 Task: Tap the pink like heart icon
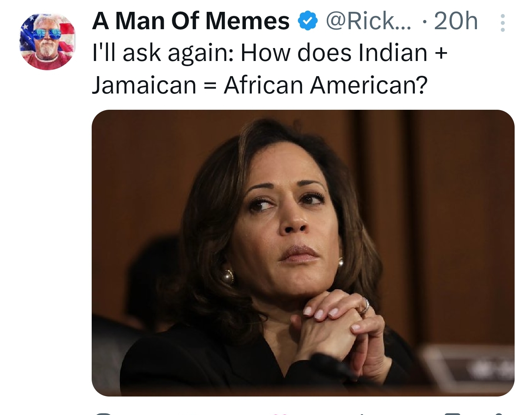279,414
